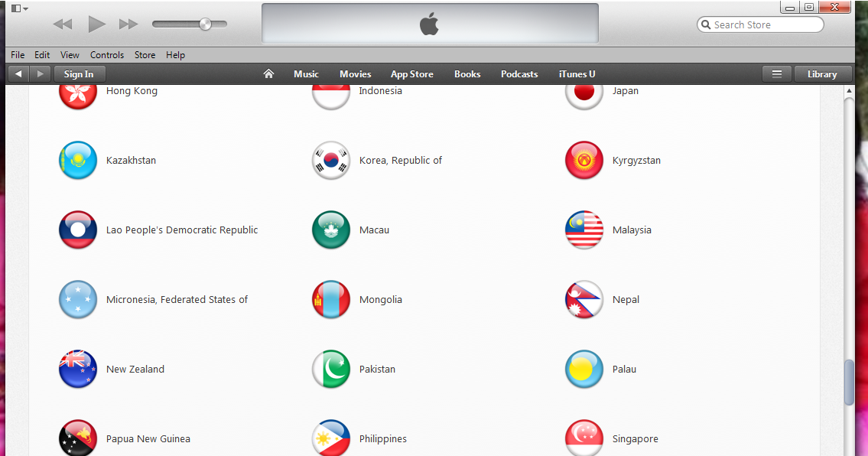Choose the Papua New Guinea link
868x456 pixels.
(148, 439)
